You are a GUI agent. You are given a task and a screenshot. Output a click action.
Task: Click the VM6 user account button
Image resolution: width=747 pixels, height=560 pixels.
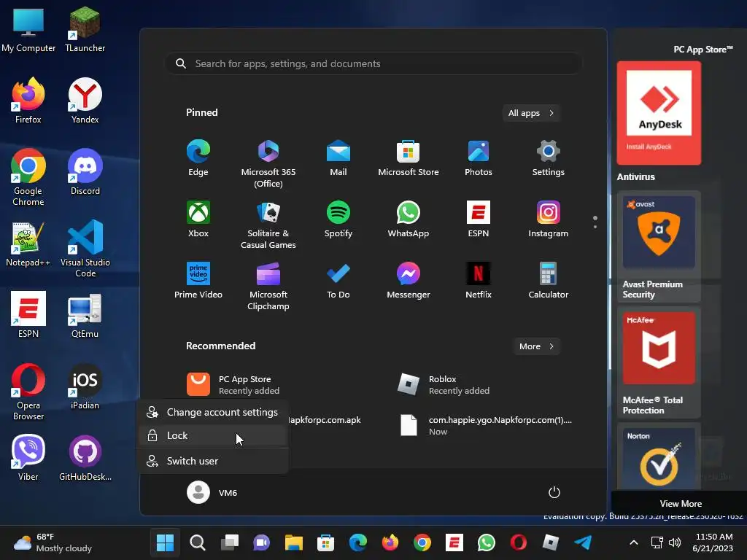[x=212, y=492]
